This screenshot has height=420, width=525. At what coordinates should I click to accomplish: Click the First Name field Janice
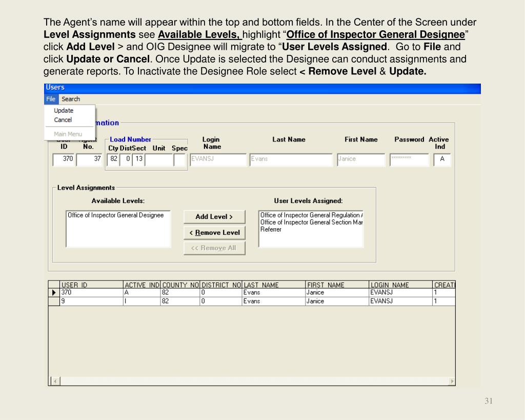tap(361, 159)
